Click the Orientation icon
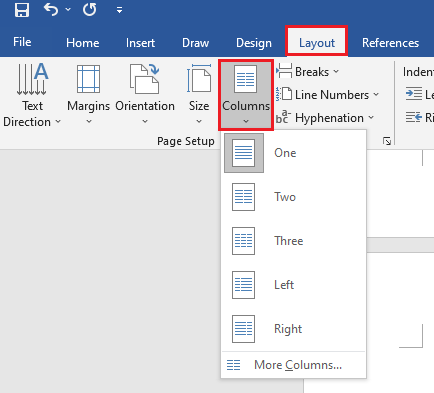Screen dimensions: 434x393 [x=145, y=79]
